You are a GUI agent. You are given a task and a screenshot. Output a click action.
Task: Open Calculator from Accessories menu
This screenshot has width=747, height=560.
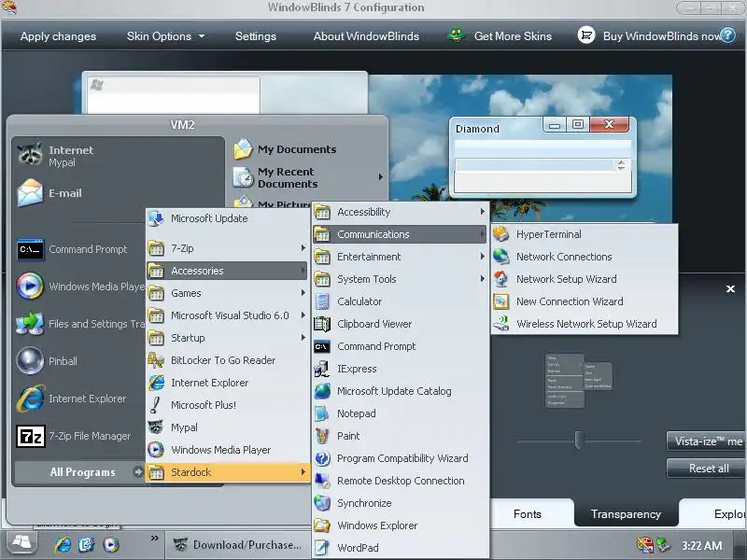click(401, 301)
